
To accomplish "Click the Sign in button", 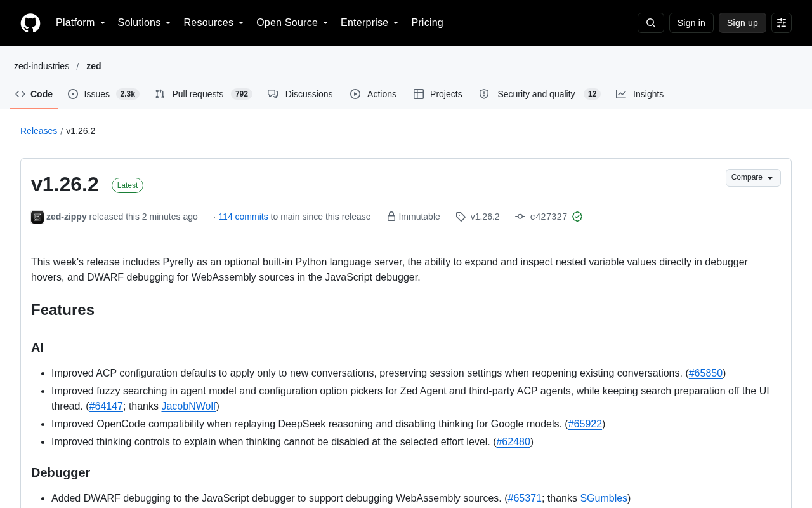I will click(x=691, y=23).
